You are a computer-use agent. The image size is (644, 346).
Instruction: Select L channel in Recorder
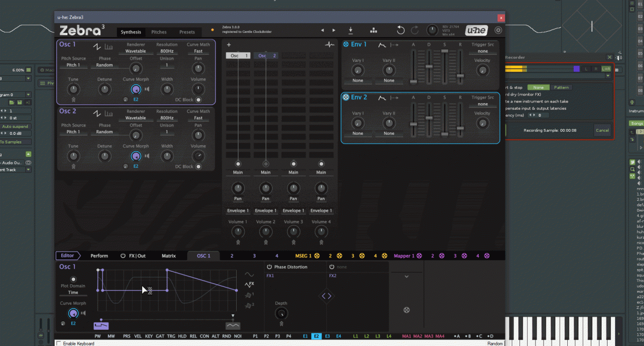(586, 69)
